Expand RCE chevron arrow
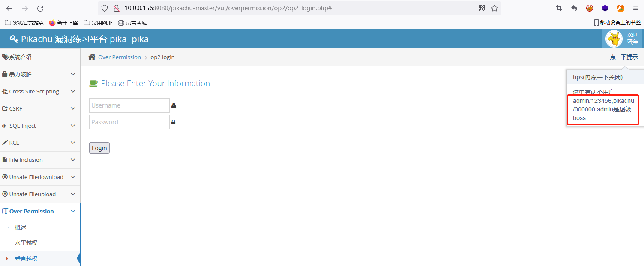Image resolution: width=644 pixels, height=266 pixels. pos(73,143)
